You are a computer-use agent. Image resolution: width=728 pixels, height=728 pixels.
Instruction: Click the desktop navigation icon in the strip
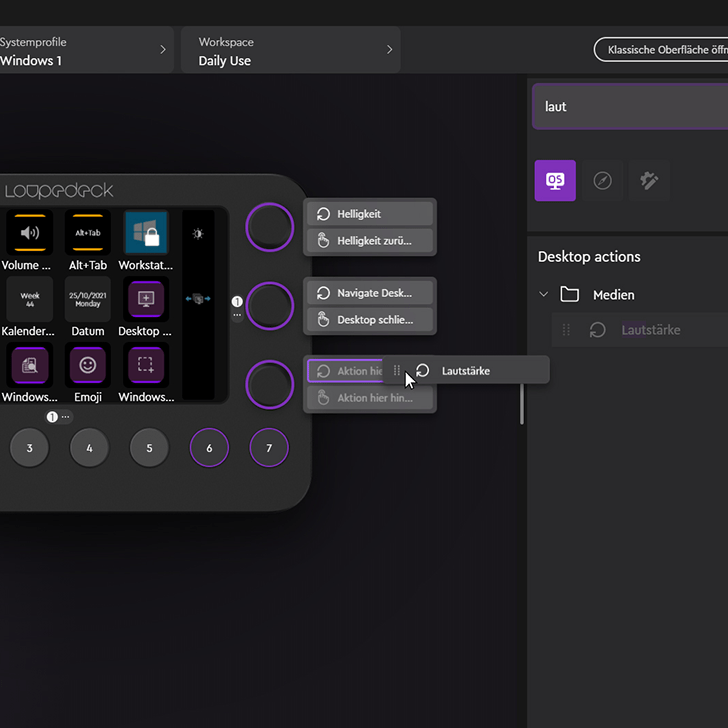(x=198, y=299)
